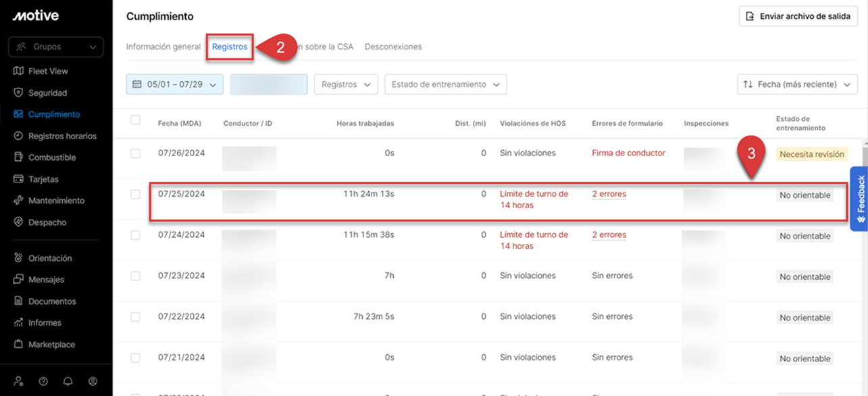The height and width of the screenshot is (396, 868).
Task: Click No orientable badge in 07/22/2024 row
Action: [x=805, y=318]
